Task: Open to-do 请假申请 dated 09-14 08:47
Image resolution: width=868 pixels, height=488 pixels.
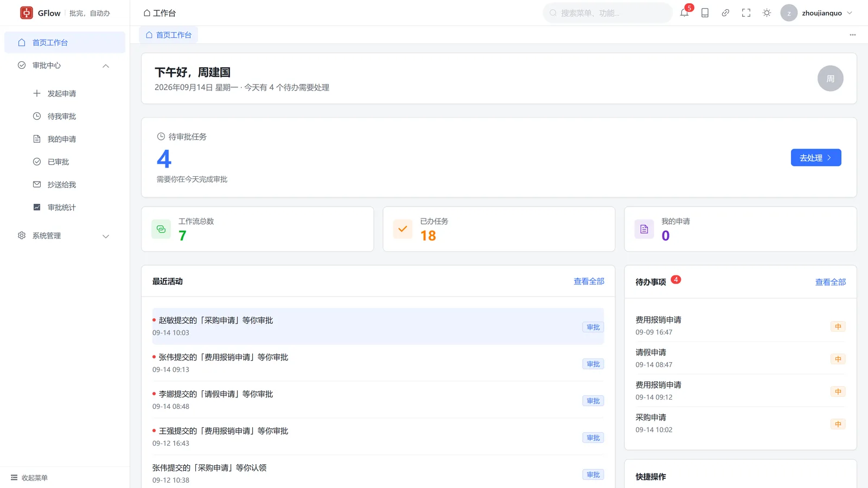Action: tap(741, 358)
